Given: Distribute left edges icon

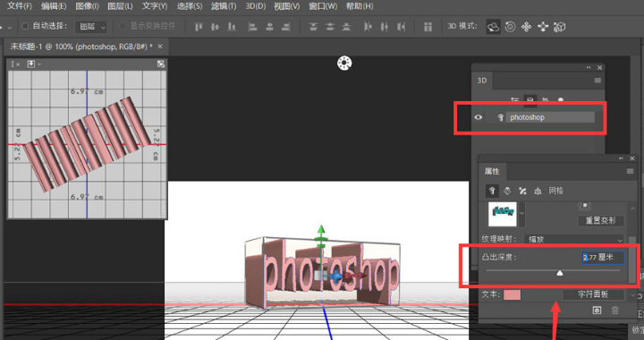Looking at the screenshot, I should pyautogui.click(x=368, y=27).
